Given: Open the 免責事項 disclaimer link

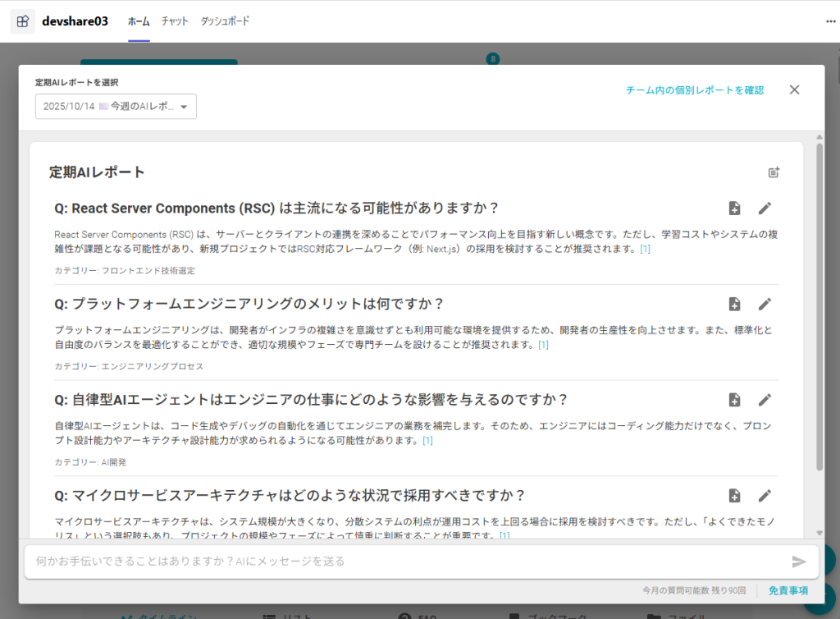Looking at the screenshot, I should pyautogui.click(x=787, y=590).
